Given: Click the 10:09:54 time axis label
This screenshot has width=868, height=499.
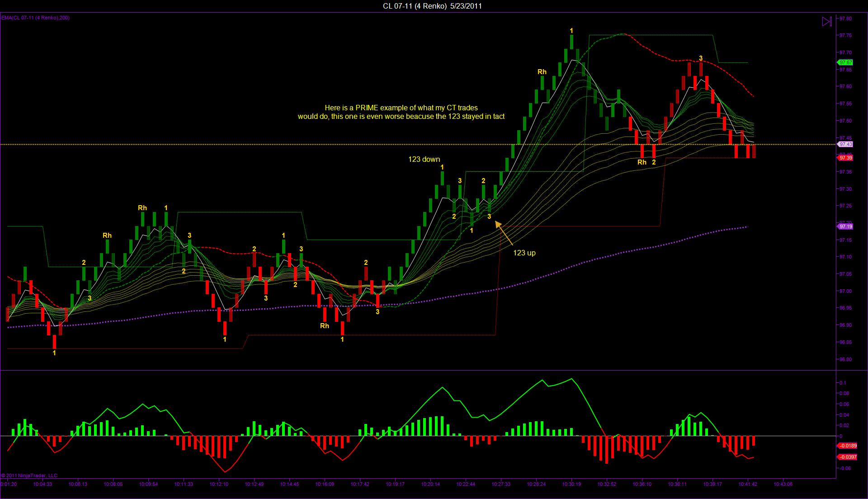Looking at the screenshot, I should click(148, 484).
